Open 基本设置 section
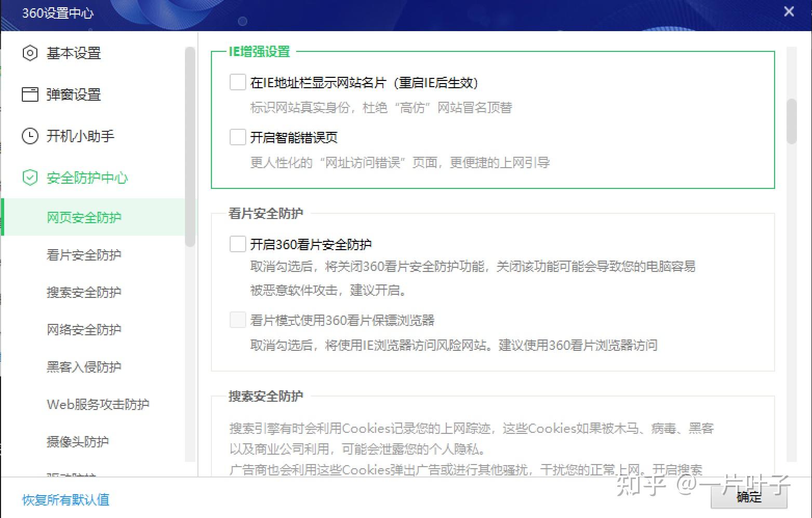 click(x=73, y=53)
